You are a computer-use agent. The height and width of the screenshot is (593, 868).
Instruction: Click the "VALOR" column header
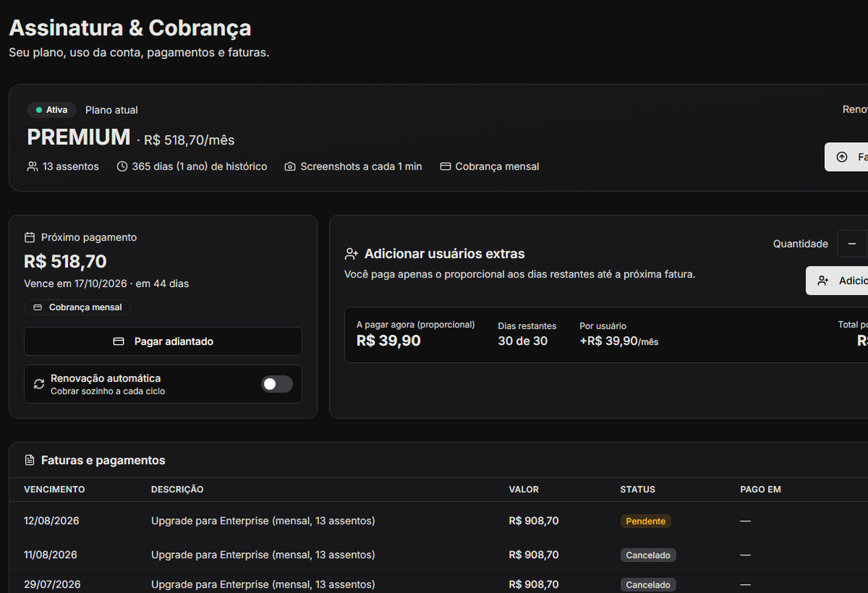tap(524, 489)
